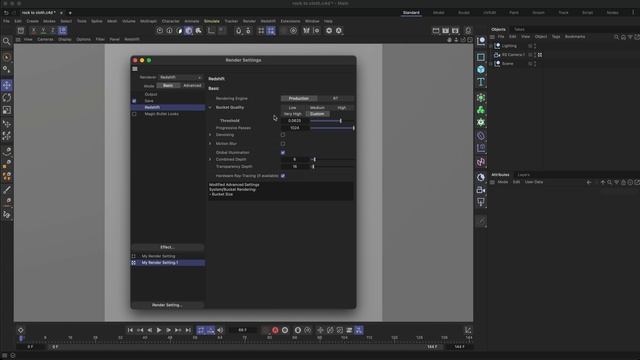The image size is (640, 360).
Task: Click the Camera object icon in the palette
Action: click(481, 190)
